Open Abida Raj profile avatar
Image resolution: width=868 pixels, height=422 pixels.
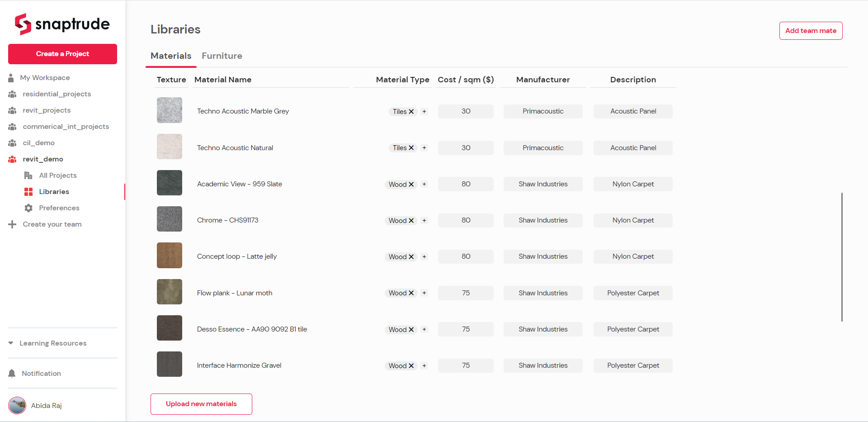[17, 406]
